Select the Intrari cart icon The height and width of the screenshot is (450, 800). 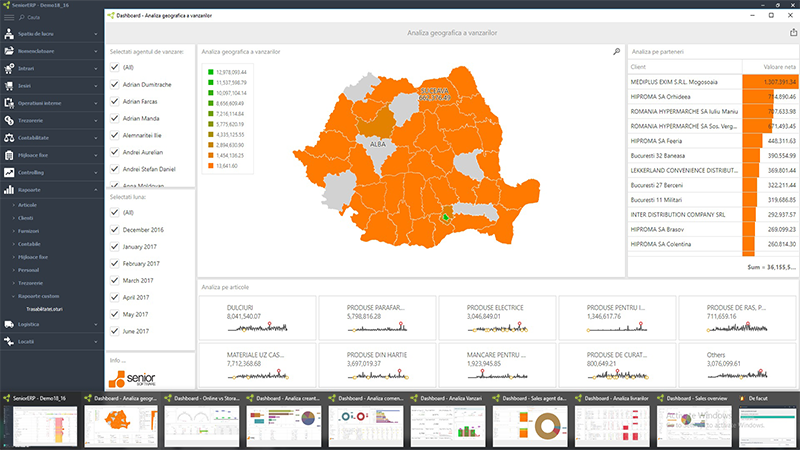(x=9, y=68)
